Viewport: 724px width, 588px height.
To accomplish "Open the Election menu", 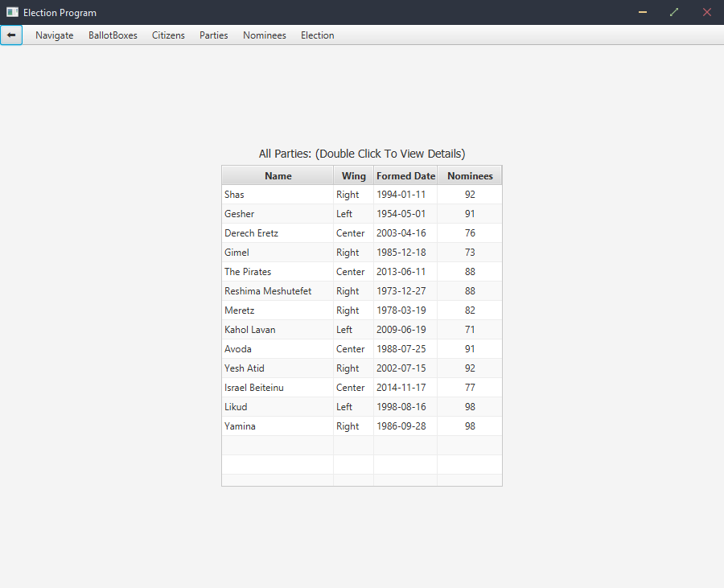I will [317, 35].
